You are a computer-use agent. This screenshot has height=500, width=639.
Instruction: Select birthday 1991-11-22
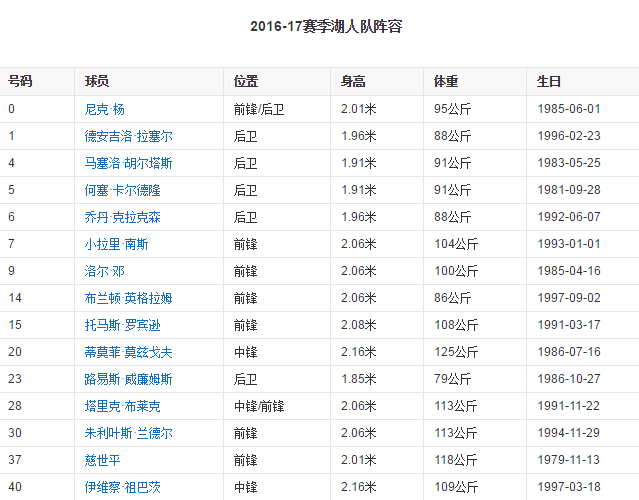pos(569,405)
